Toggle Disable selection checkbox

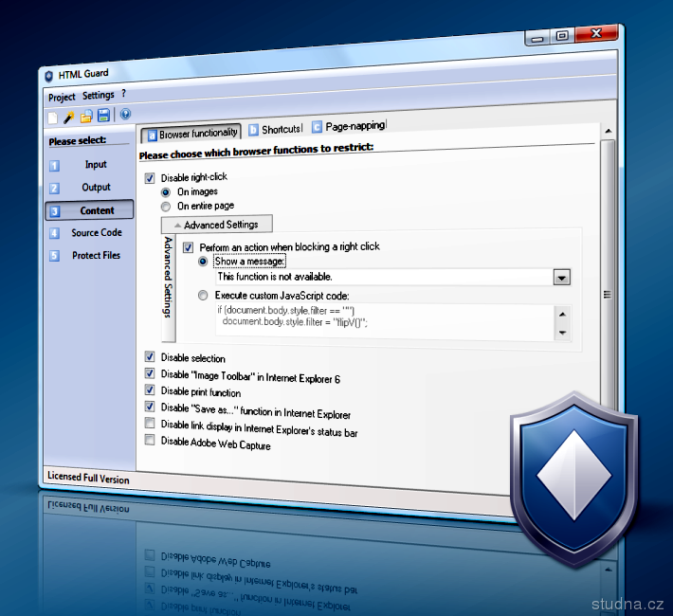[x=150, y=356]
